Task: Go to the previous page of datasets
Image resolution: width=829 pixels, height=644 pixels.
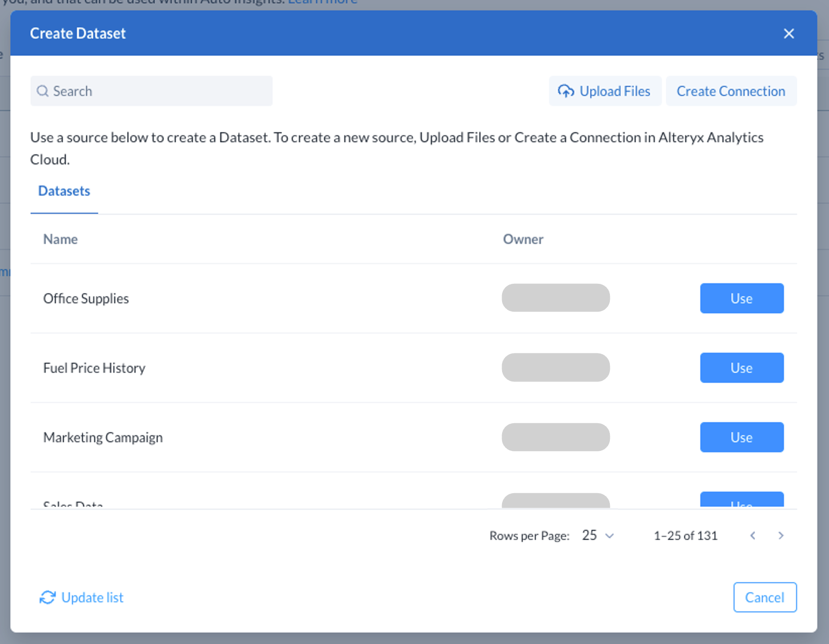Action: click(753, 535)
